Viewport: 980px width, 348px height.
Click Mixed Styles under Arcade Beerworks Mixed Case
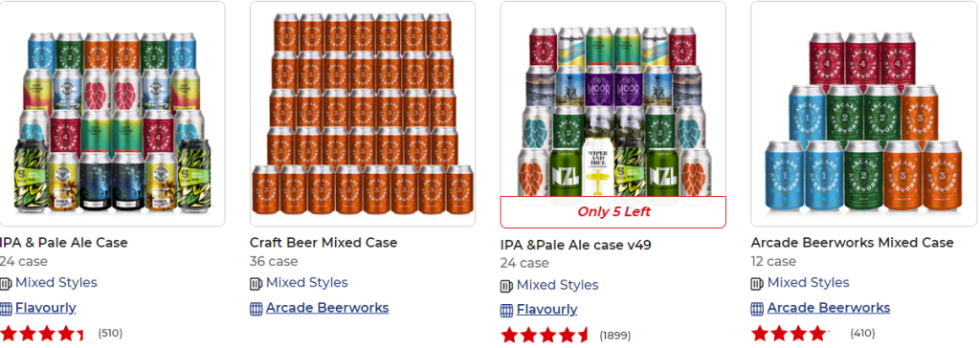click(808, 282)
